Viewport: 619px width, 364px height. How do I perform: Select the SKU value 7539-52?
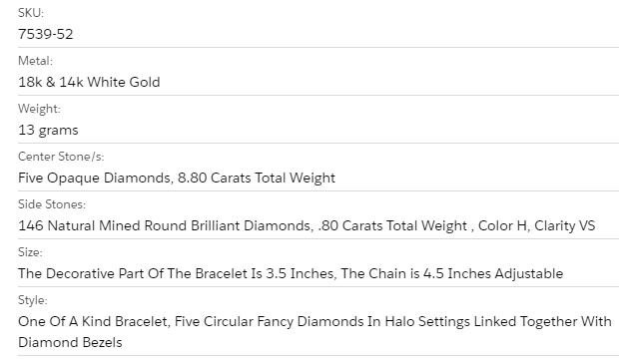(x=46, y=34)
